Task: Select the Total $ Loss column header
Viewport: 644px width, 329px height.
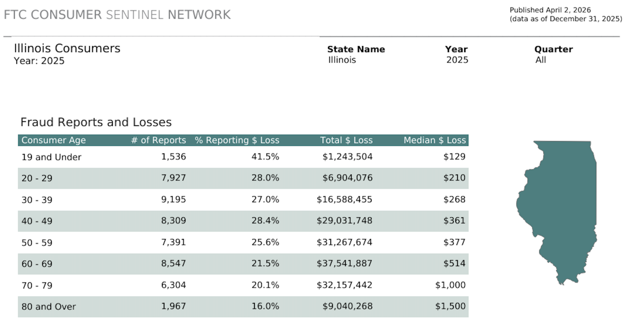Action: 346,140
